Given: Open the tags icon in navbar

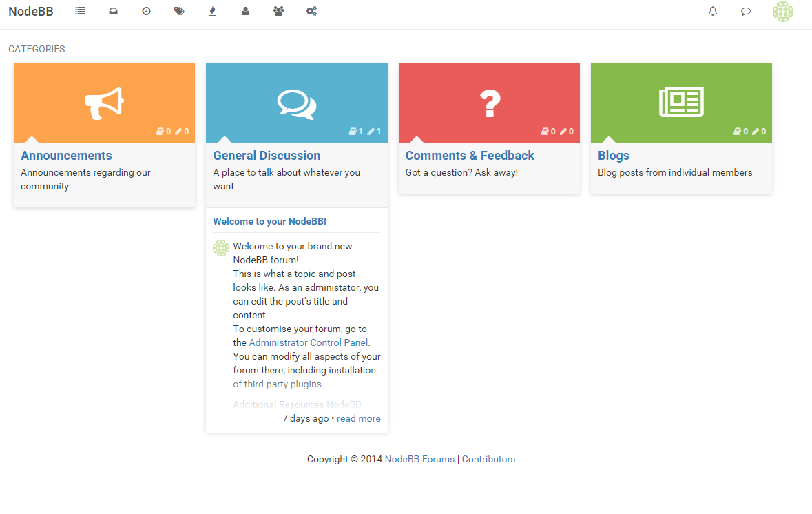Looking at the screenshot, I should [179, 11].
